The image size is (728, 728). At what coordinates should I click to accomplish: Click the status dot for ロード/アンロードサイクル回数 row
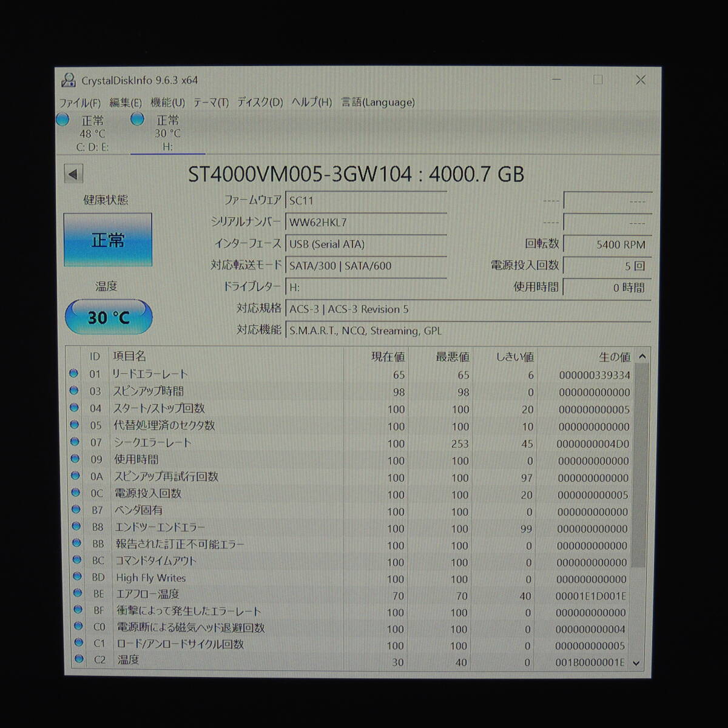pos(79,642)
